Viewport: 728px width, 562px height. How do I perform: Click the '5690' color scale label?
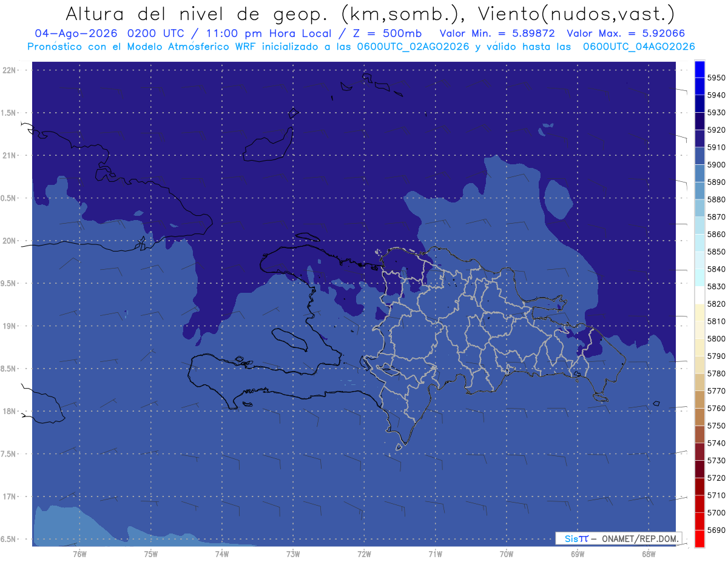[x=716, y=530]
